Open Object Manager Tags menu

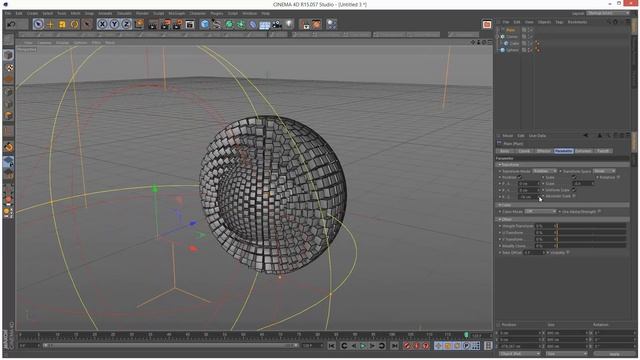(559, 22)
